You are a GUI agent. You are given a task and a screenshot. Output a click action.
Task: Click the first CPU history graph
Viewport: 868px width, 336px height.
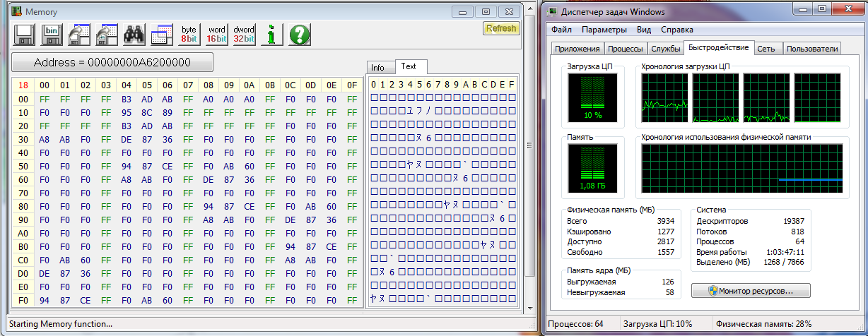664,98
